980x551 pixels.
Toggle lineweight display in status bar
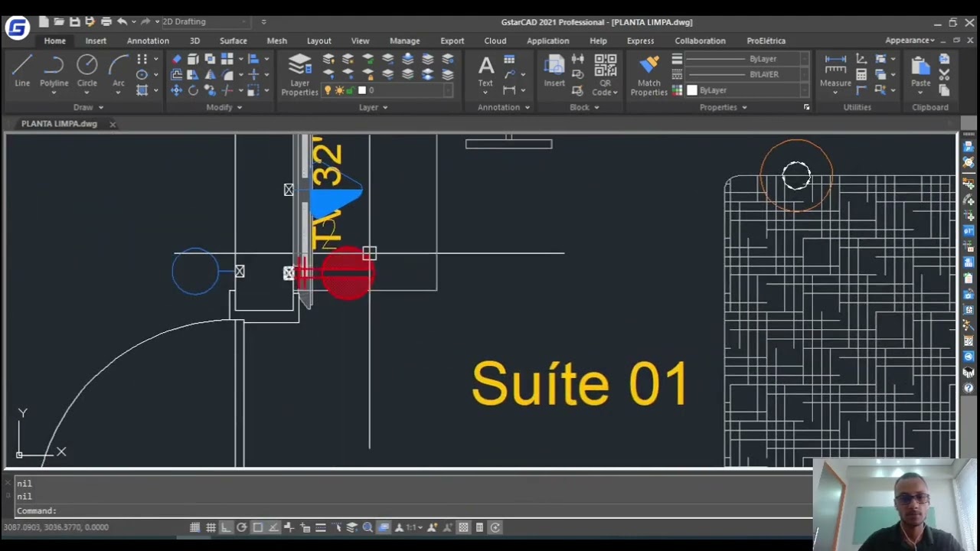pyautogui.click(x=321, y=527)
